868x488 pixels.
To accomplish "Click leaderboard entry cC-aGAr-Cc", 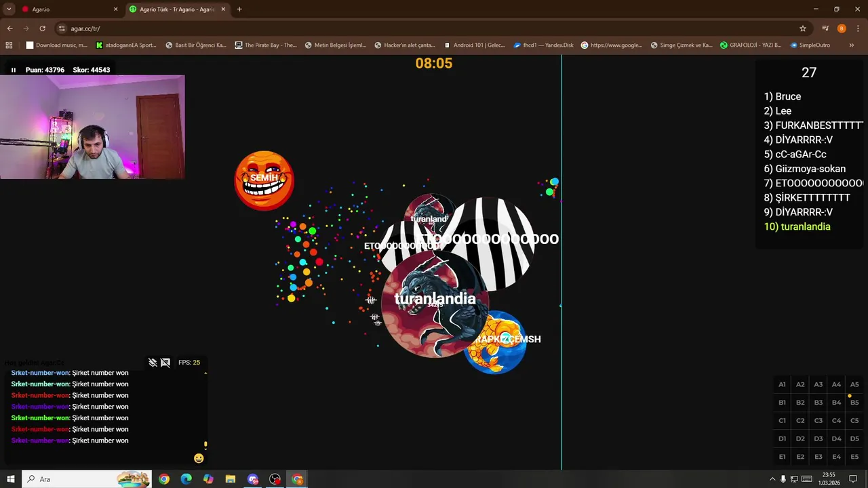I will 795,155.
